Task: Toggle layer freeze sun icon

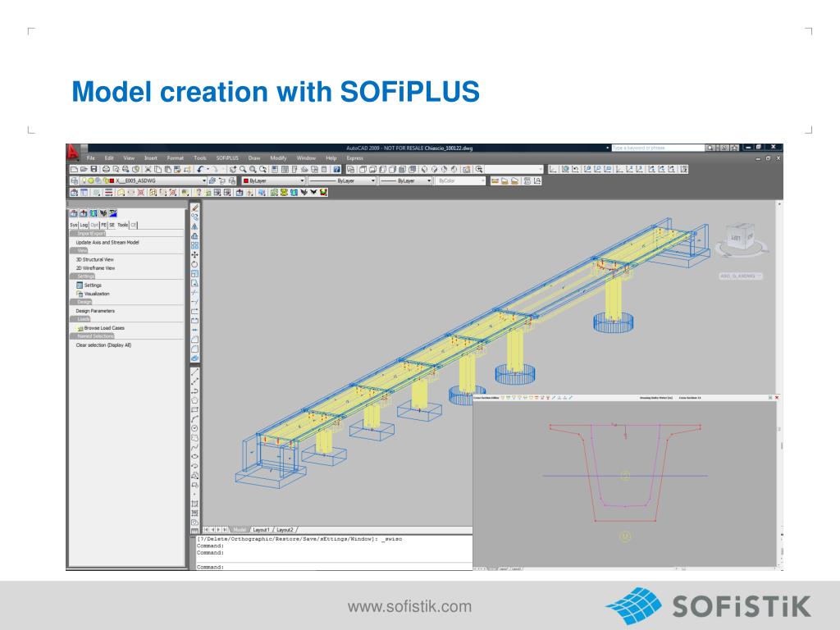Action: coord(92,181)
